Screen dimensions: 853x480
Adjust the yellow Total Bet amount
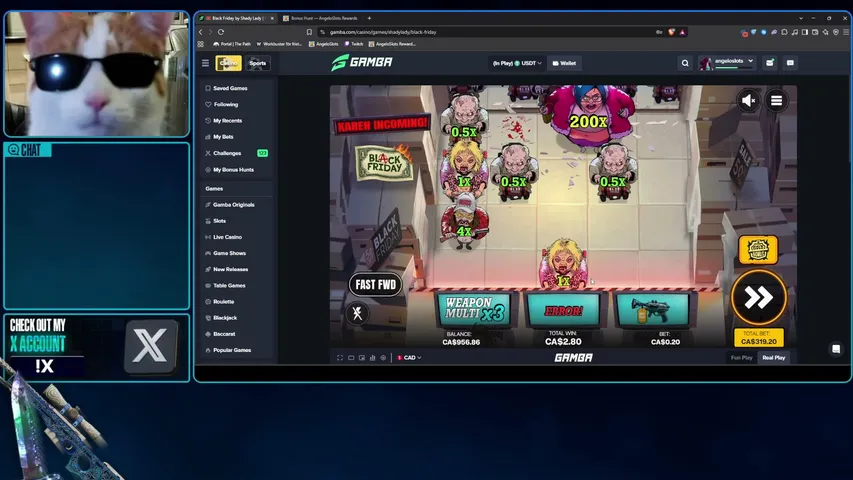pyautogui.click(x=759, y=338)
